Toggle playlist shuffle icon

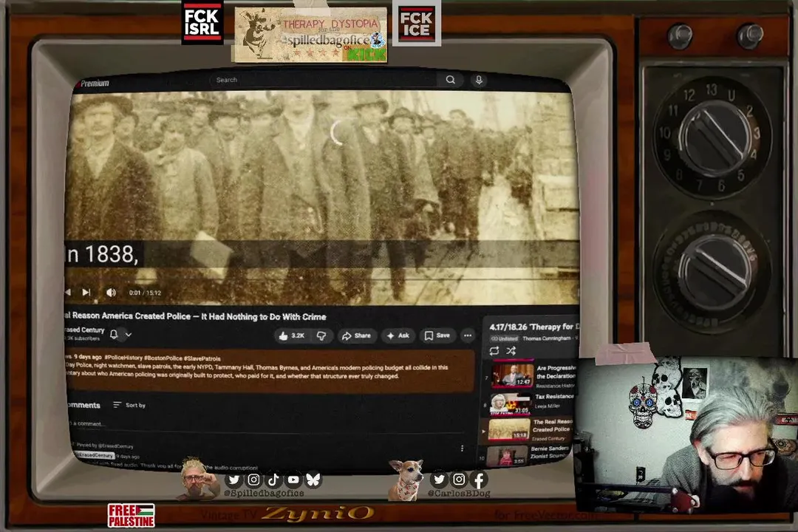pyautogui.click(x=511, y=351)
